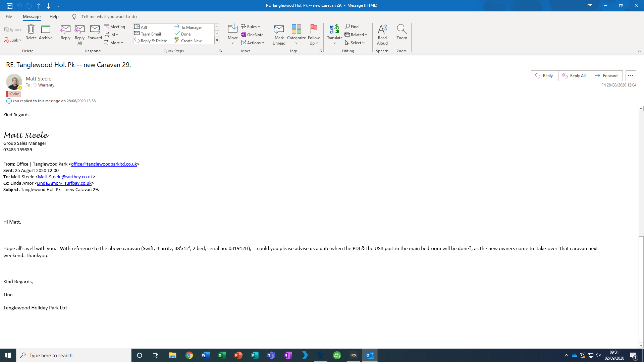The image size is (644, 362).
Task: Open Read Aloud speech tool
Action: pyautogui.click(x=382, y=35)
